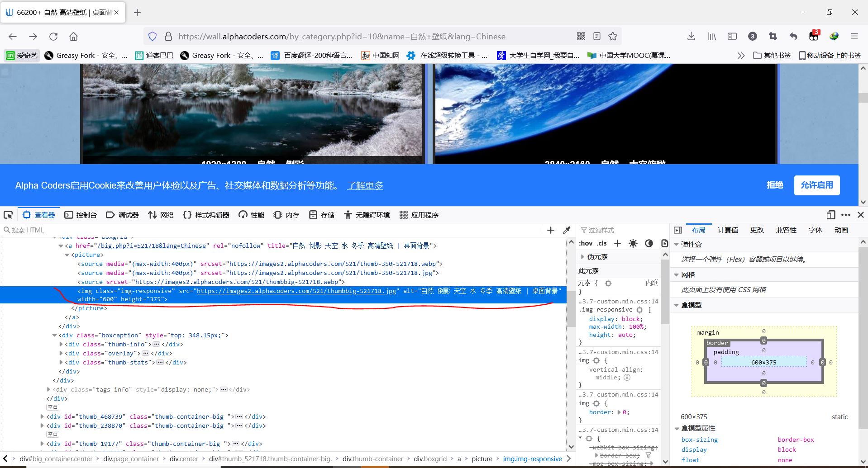Image resolution: width=868 pixels, height=468 pixels.
Task: Add new CSS rule plus icon
Action: [617, 243]
